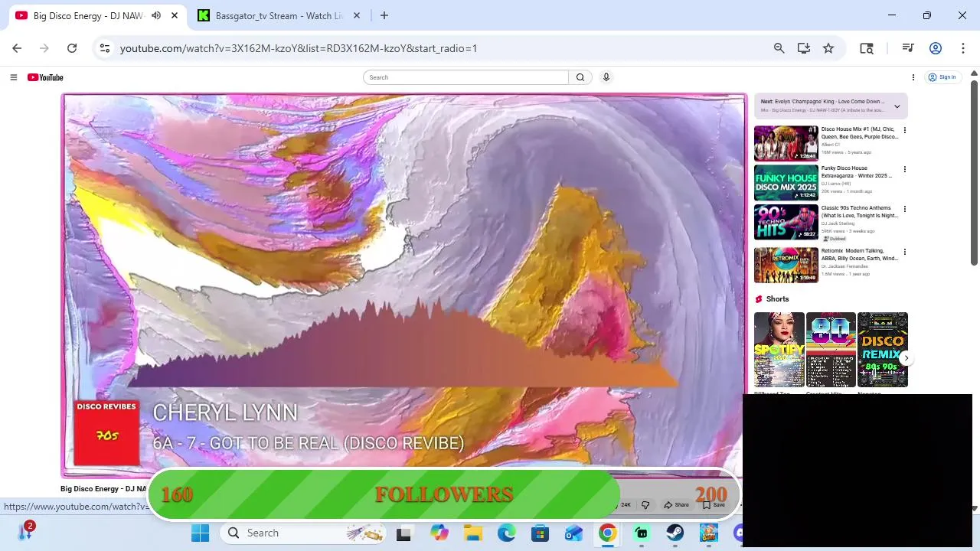
Task: Open Funky House Disco Mix 2025 thumbnail
Action: point(786,183)
